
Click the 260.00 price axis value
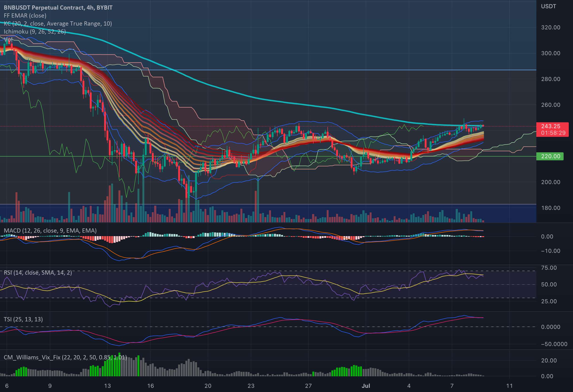[551, 105]
